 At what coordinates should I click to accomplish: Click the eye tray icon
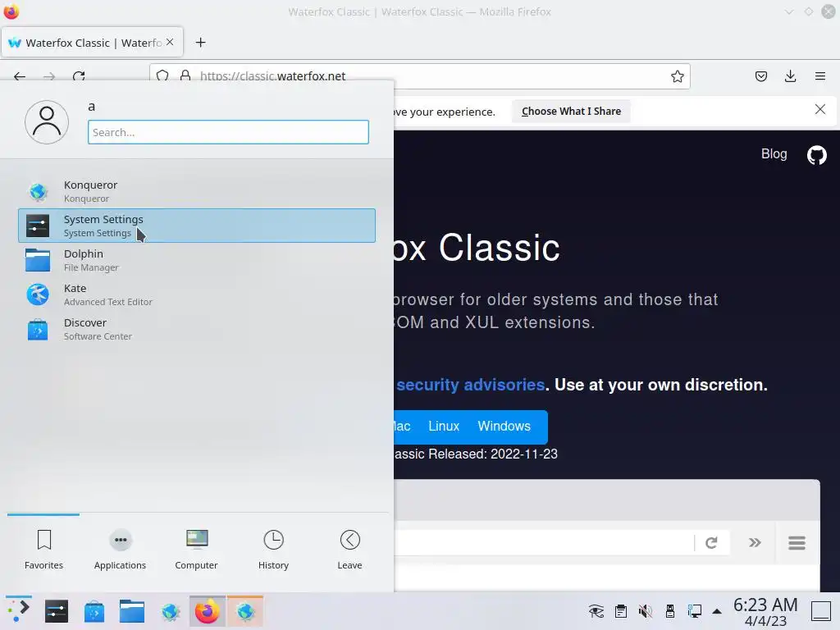[x=596, y=611]
